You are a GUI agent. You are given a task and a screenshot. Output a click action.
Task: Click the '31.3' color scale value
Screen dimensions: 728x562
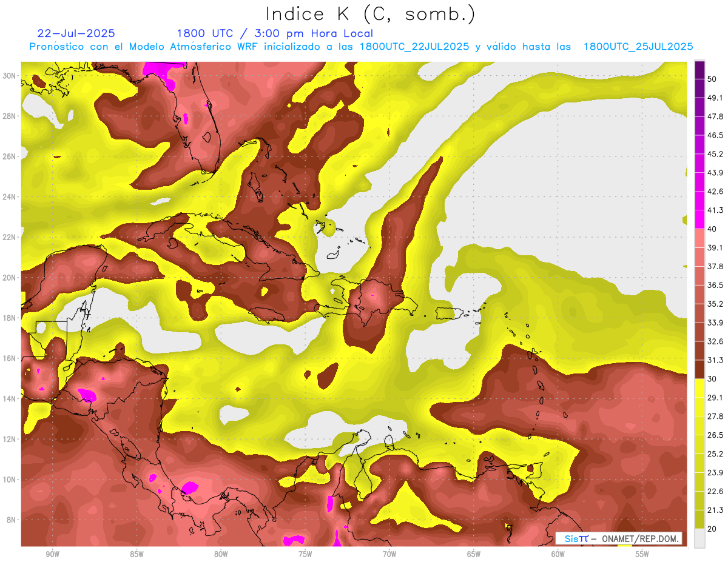[715, 360]
